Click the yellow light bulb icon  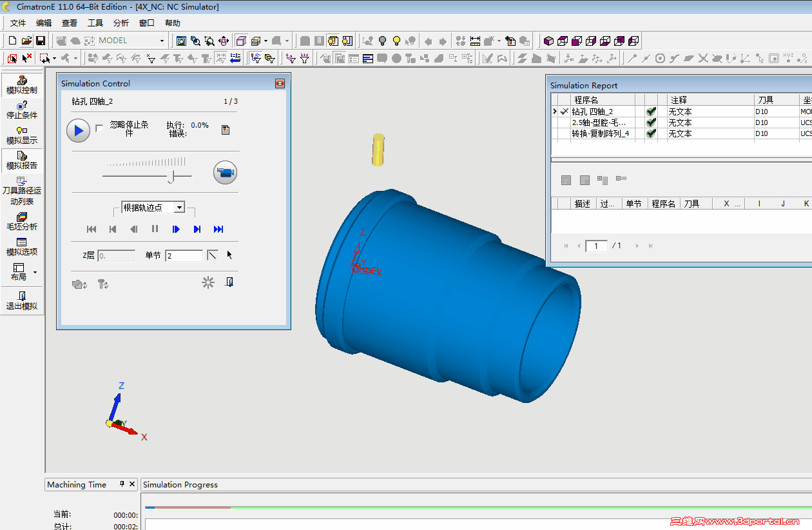click(396, 41)
